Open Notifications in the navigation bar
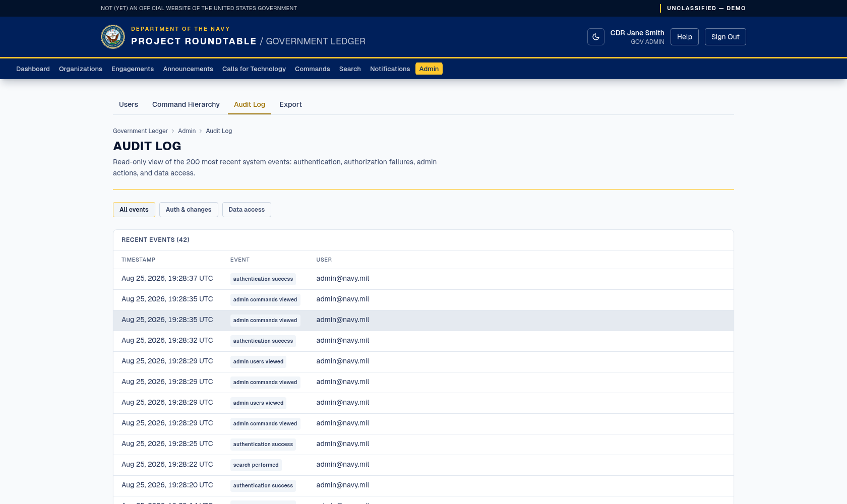Image resolution: width=847 pixels, height=504 pixels. tap(390, 69)
